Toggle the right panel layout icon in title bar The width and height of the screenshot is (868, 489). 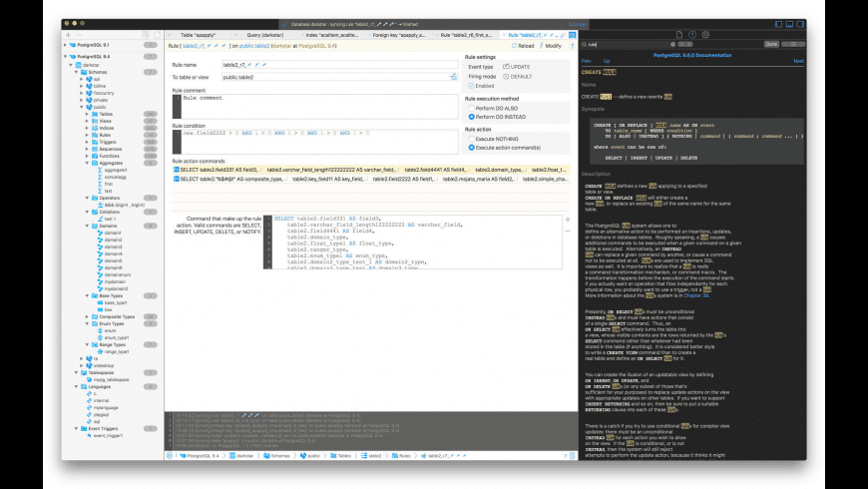click(800, 24)
